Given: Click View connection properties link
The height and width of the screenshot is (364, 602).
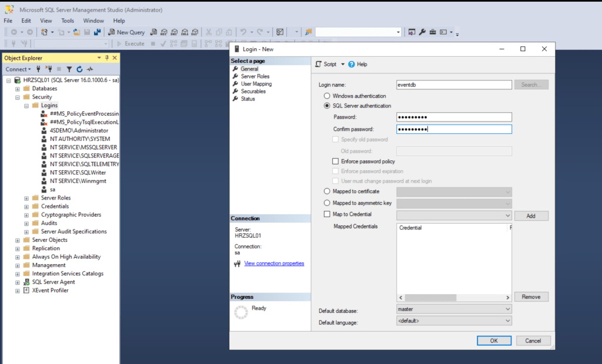Looking at the screenshot, I should coord(274,264).
